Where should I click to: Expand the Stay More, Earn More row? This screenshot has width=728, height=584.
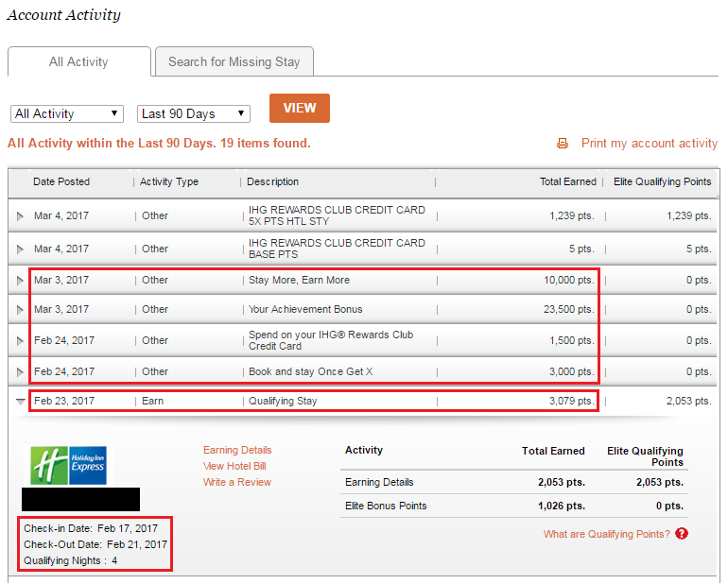pyautogui.click(x=21, y=281)
